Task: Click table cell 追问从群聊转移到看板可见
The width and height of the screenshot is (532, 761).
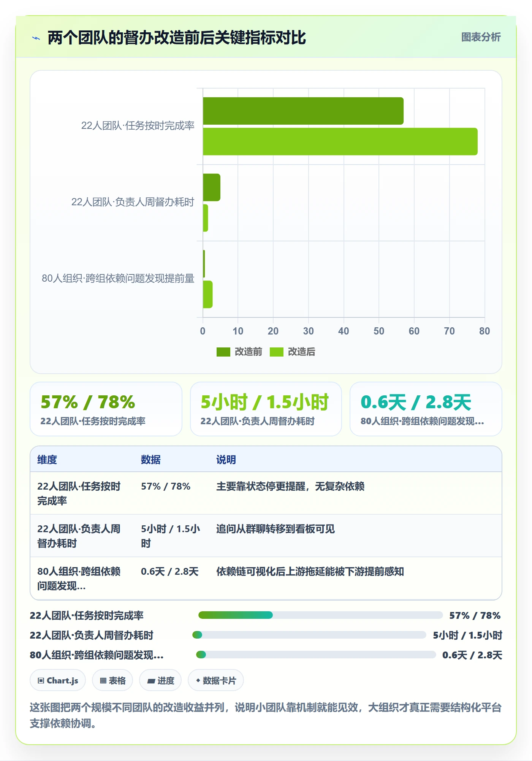Action: pos(275,529)
